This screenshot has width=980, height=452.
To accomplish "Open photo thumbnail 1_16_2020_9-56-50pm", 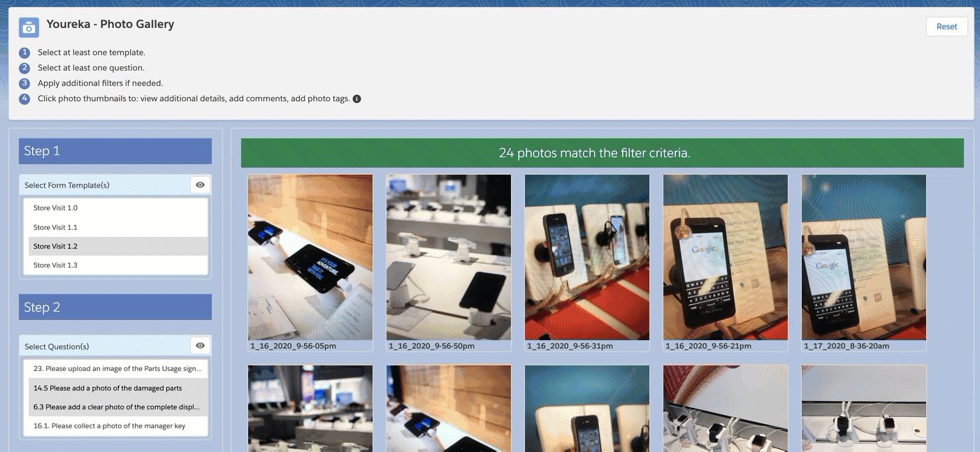I will point(449,257).
